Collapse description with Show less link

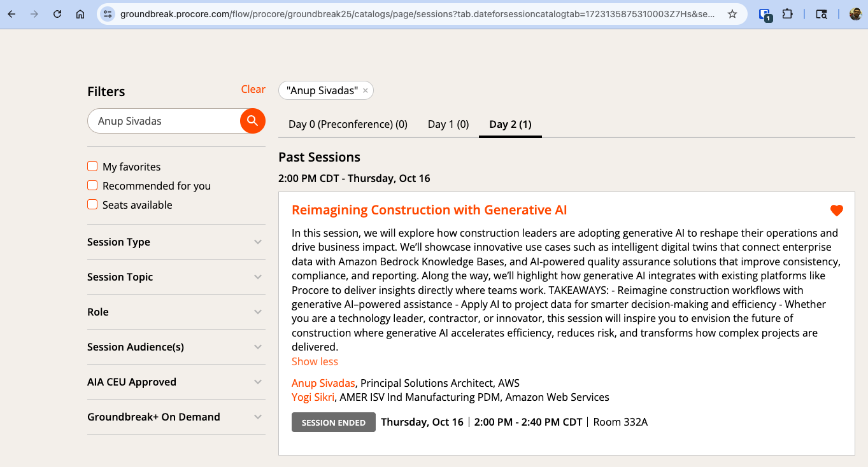pyautogui.click(x=315, y=361)
